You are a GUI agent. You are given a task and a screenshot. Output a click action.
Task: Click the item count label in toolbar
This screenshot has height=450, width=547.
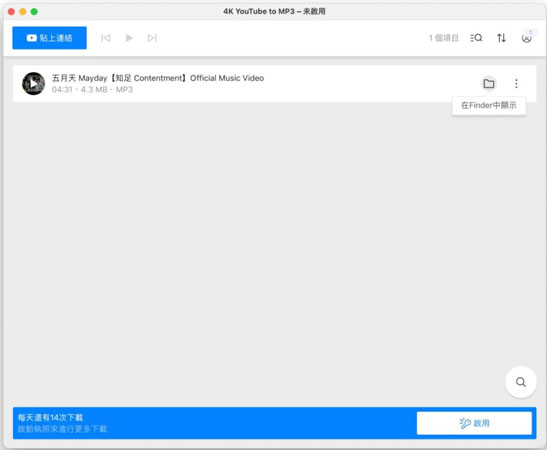(444, 38)
